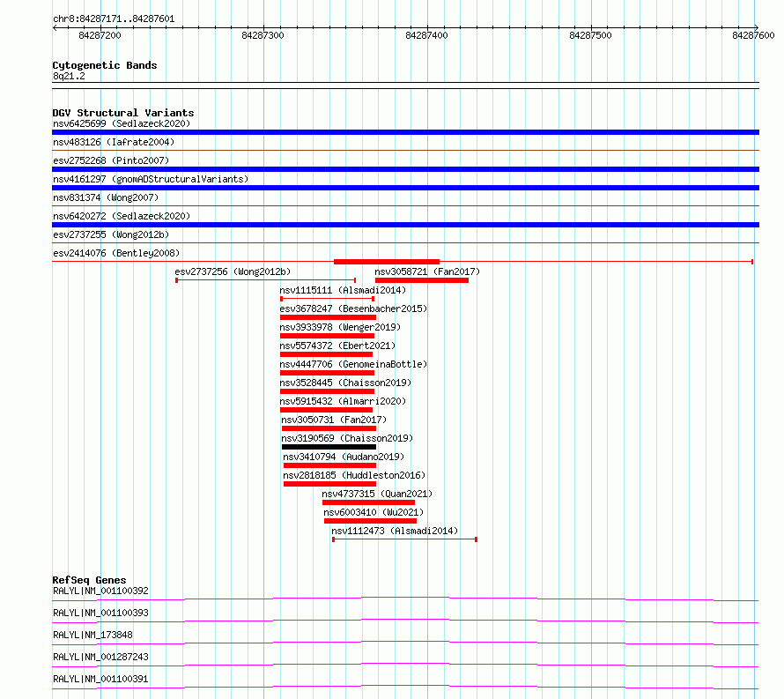784x699 pixels.
Task: Click the left arrow end of ruler
Action: (55, 28)
